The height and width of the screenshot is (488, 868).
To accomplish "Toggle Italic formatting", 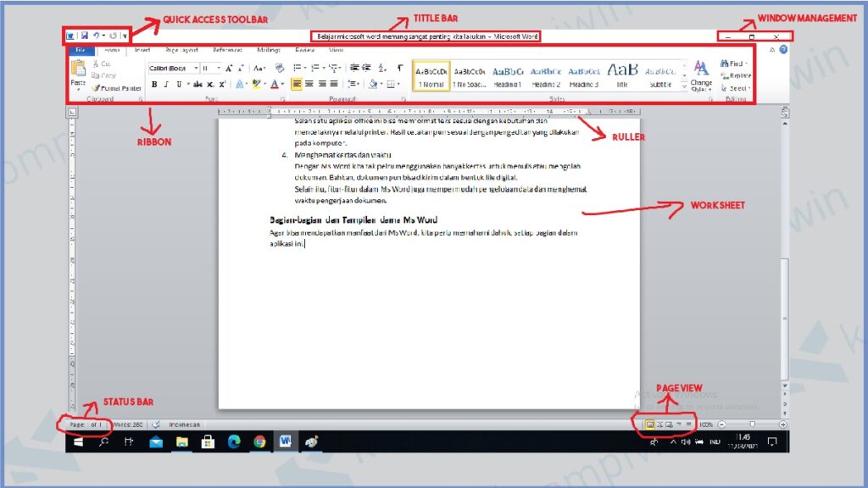I will click(166, 85).
